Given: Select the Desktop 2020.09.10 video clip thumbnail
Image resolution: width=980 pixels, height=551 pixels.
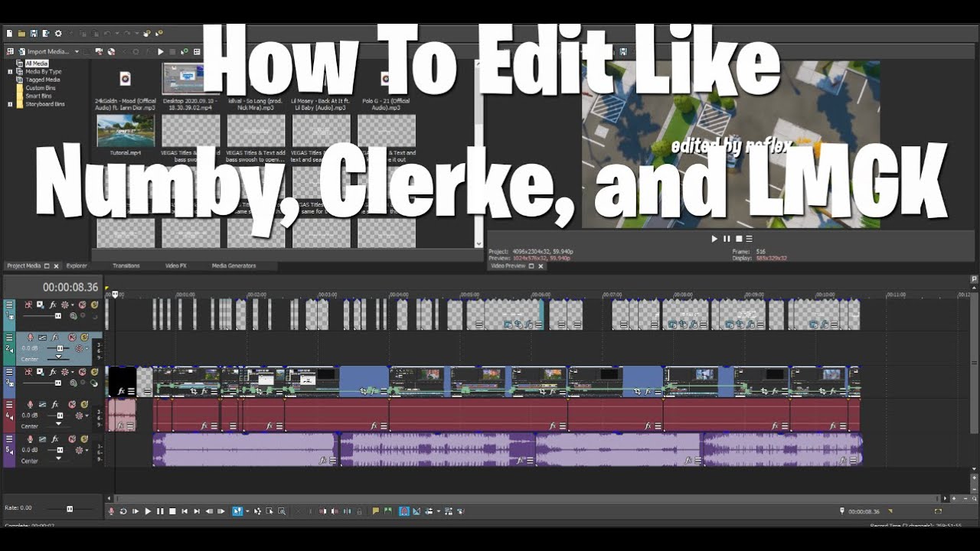Looking at the screenshot, I should pyautogui.click(x=191, y=79).
